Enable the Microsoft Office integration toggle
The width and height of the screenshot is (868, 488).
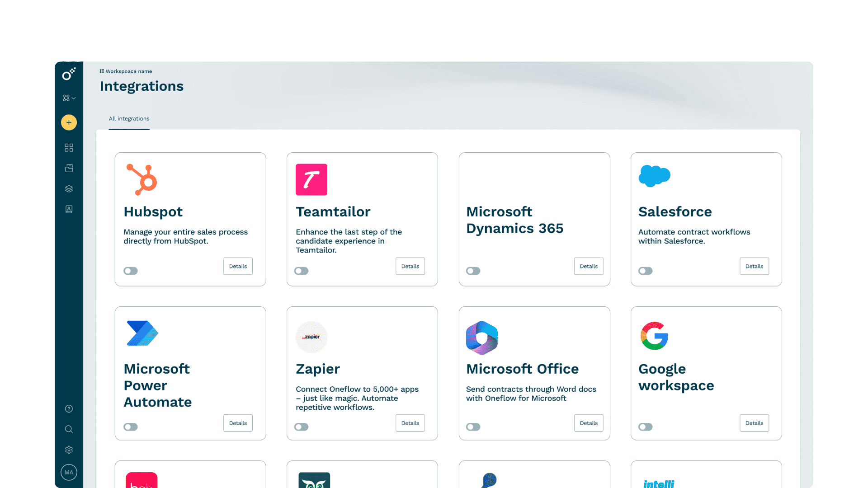click(473, 427)
